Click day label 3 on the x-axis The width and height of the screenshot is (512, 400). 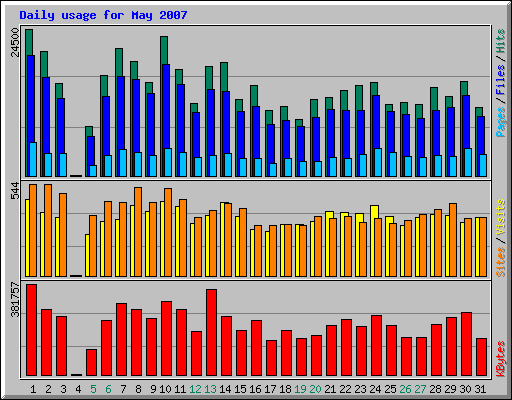point(63,389)
